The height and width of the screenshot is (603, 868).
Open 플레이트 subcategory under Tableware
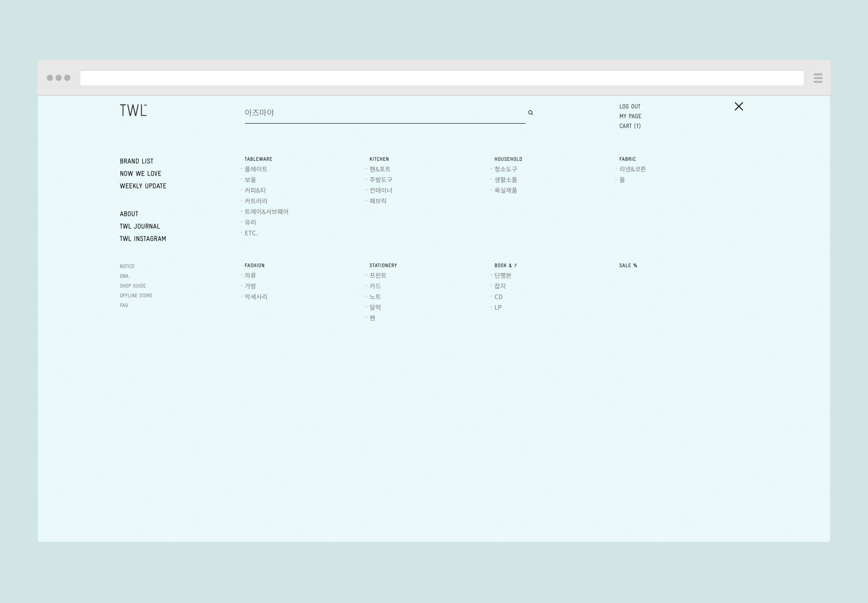click(256, 169)
